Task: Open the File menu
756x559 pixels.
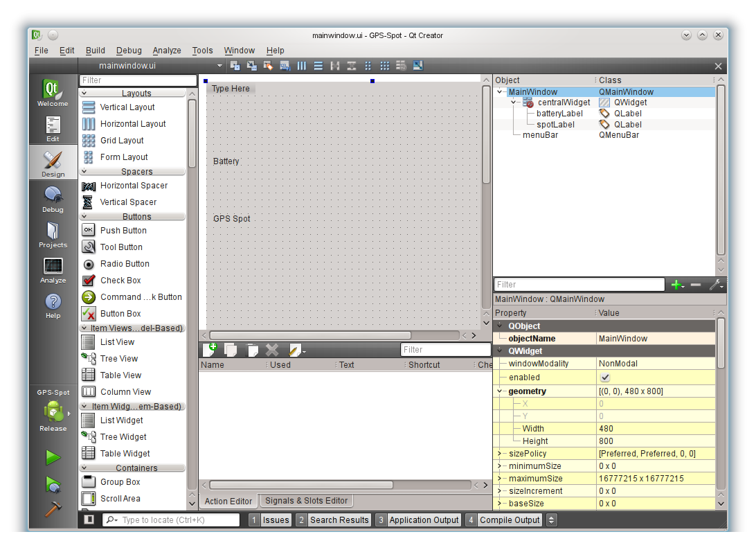Action: (42, 50)
